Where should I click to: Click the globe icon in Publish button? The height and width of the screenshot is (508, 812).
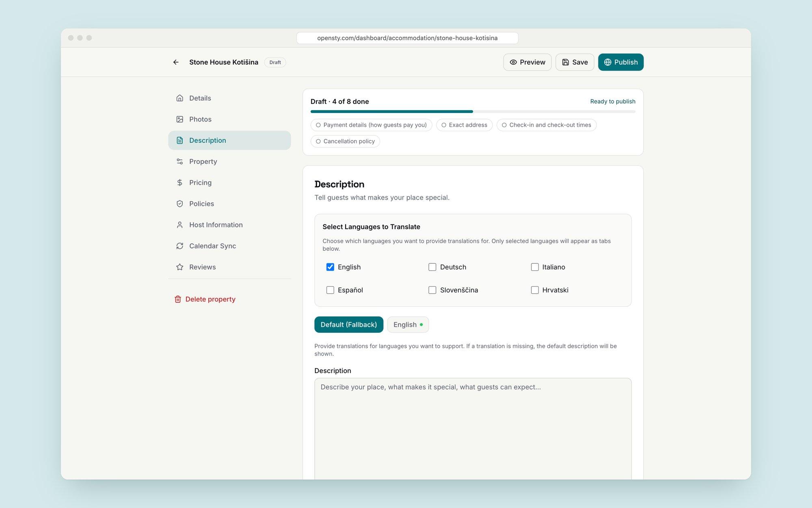608,62
